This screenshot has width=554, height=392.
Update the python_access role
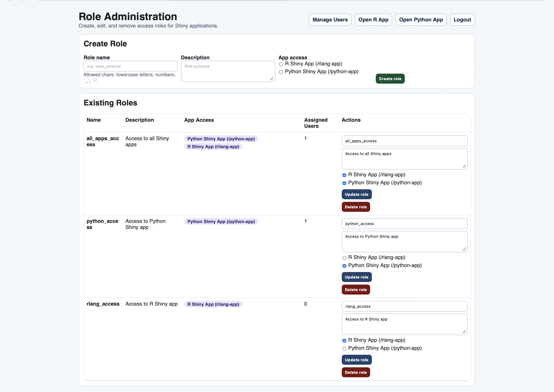(x=356, y=277)
